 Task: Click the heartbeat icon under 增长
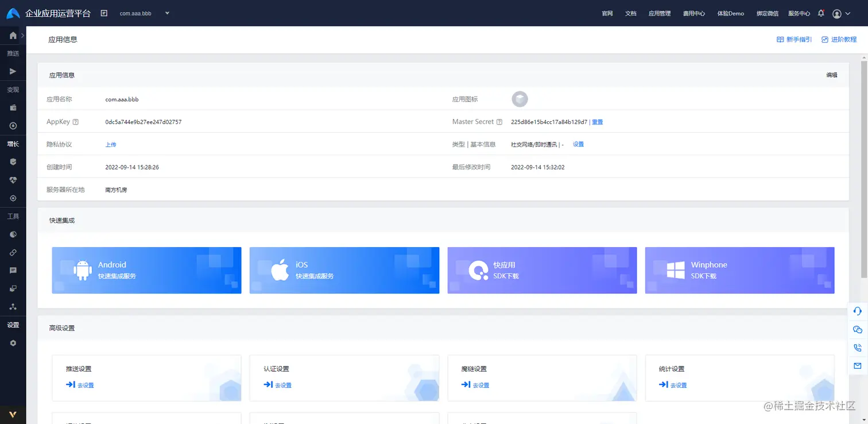click(13, 180)
